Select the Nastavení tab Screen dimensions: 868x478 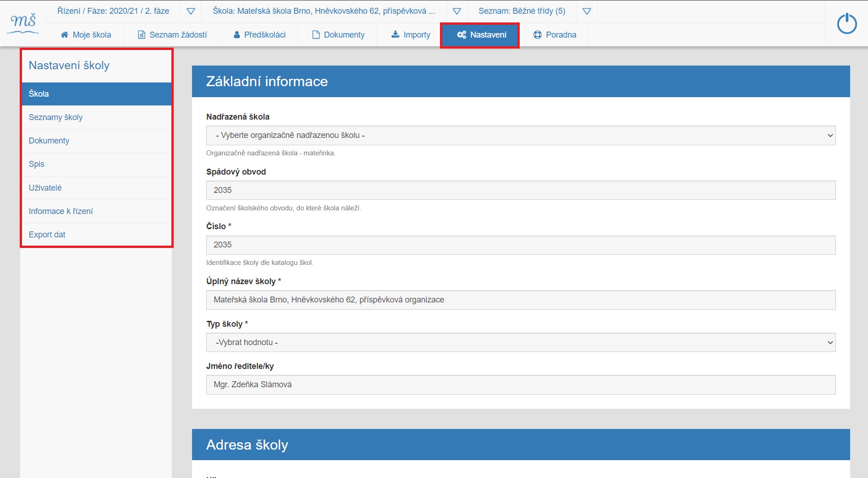480,35
